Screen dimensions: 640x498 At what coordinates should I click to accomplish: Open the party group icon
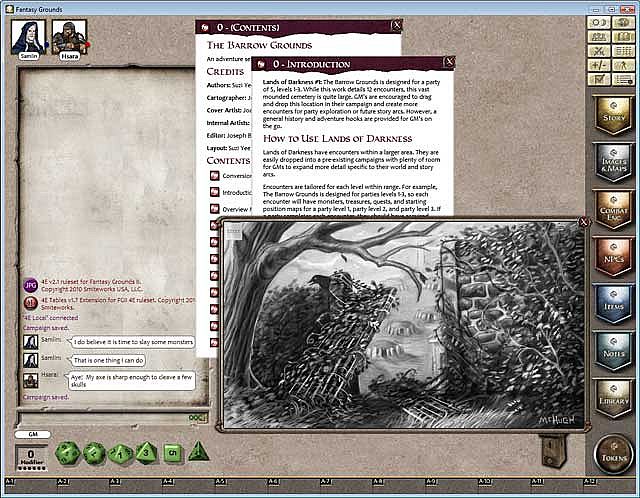pyautogui.click(x=599, y=37)
